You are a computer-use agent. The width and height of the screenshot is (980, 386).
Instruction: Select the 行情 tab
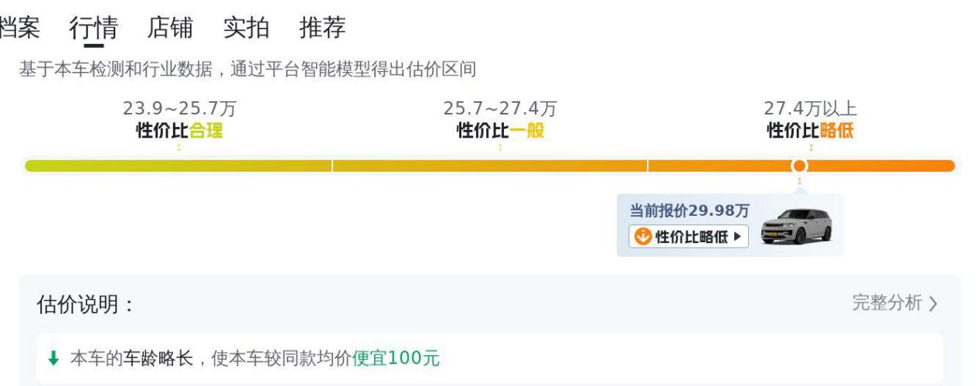[94, 28]
